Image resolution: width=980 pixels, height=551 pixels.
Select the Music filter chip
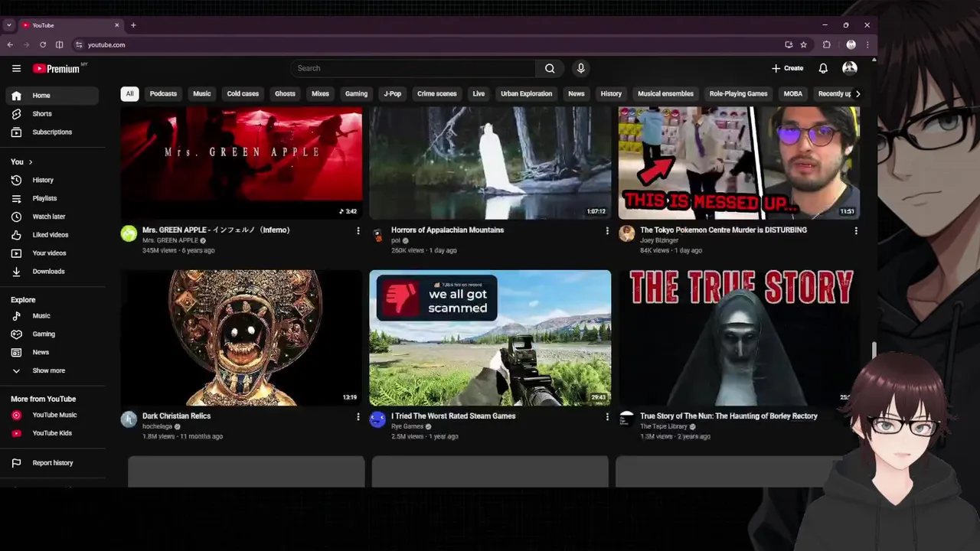pos(202,94)
